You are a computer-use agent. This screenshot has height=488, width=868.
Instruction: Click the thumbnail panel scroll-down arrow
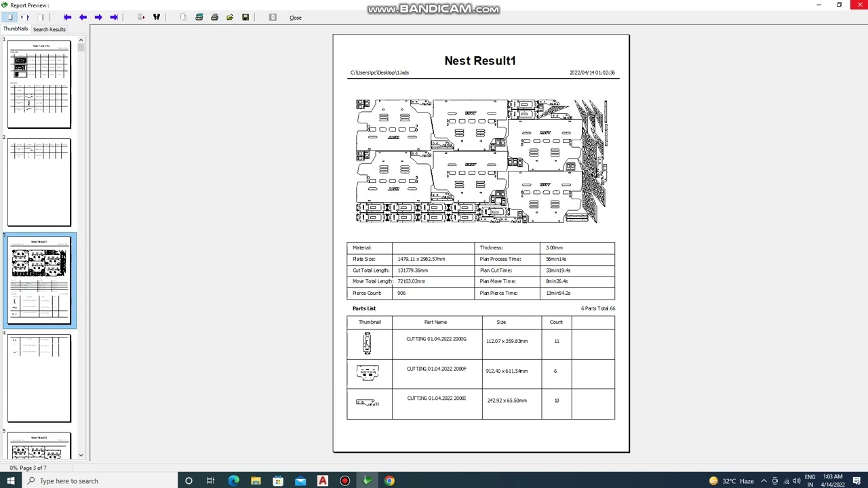click(x=81, y=455)
